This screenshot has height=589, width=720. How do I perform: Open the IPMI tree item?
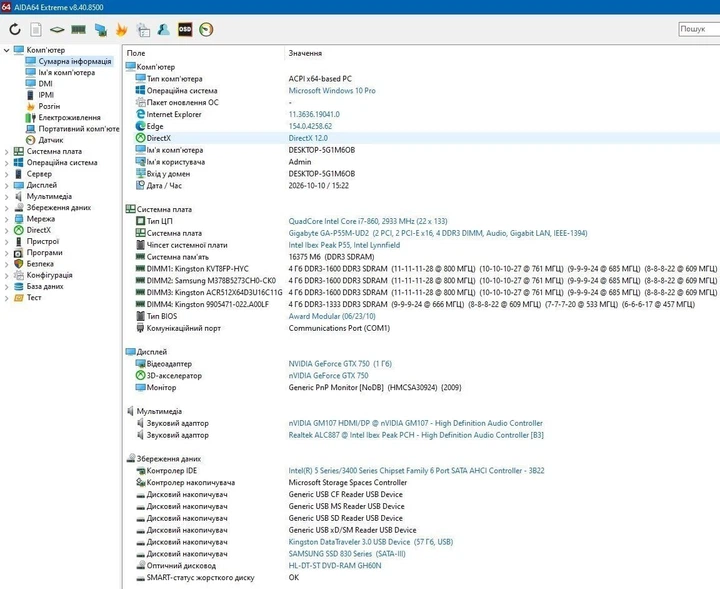tap(46, 95)
